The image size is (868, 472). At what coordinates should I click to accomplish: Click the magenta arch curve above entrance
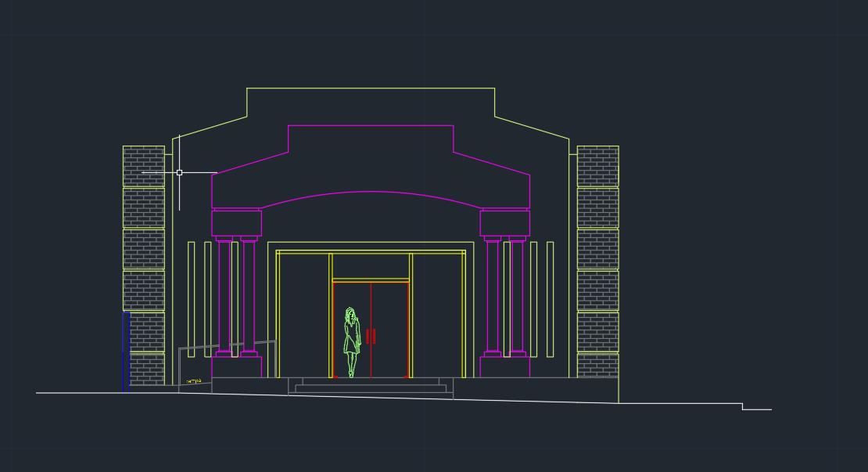click(x=371, y=192)
